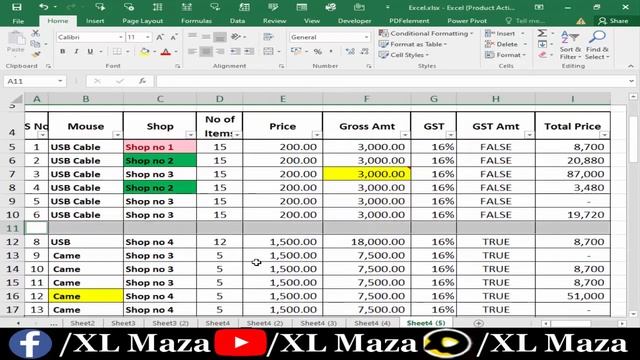The image size is (640, 360).
Task: Open the Borders icon in Font group
Action: click(x=117, y=51)
